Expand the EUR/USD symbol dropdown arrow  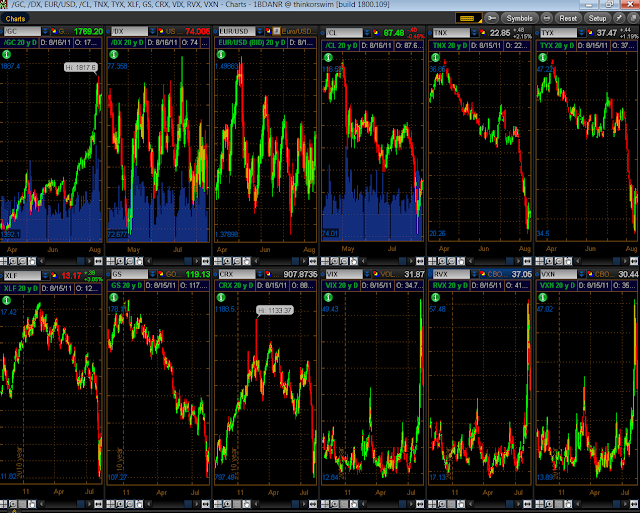(x=260, y=31)
